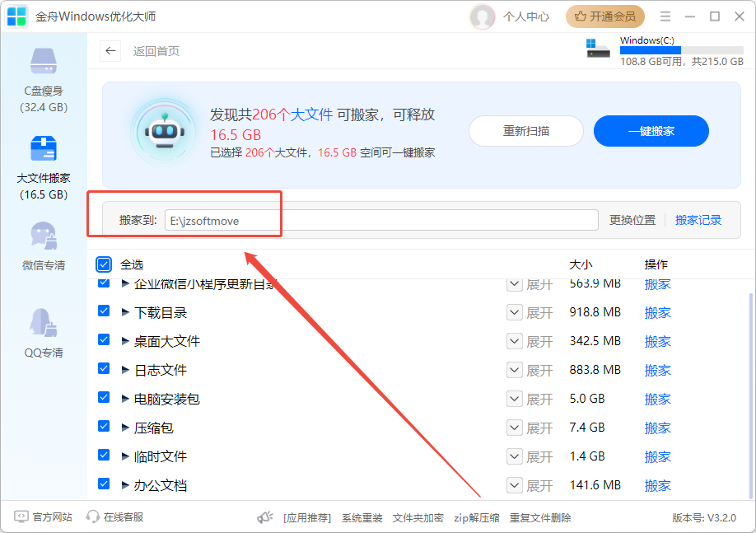Image resolution: width=756 pixels, height=533 pixels.
Task: Click 搬家 link for 办公文档 row
Action: 658,485
